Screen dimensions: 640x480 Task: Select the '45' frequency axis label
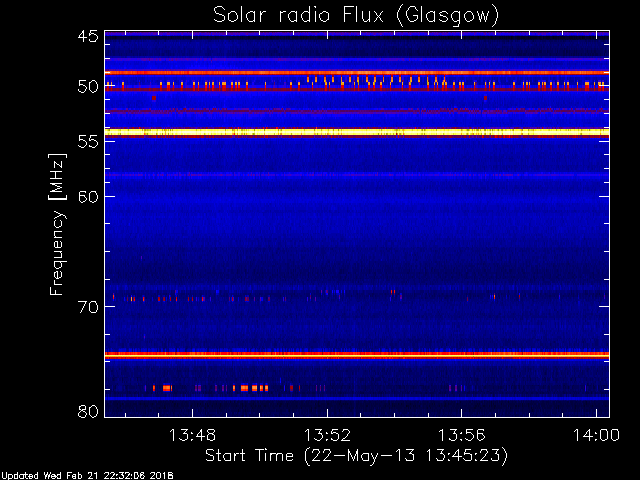pos(88,36)
